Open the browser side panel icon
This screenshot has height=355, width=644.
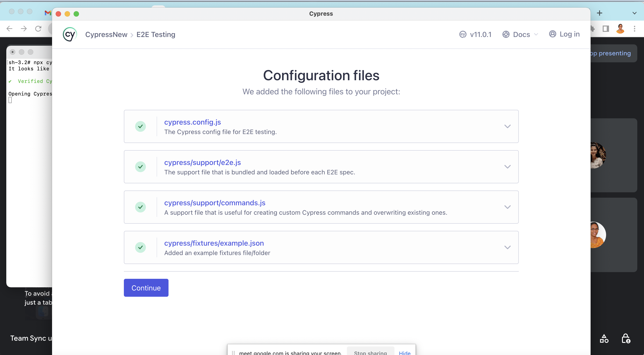tap(606, 29)
